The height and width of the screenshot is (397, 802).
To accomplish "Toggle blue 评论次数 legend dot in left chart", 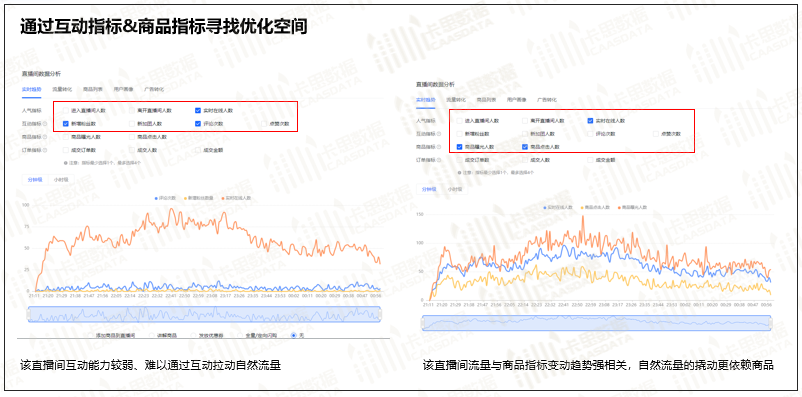I will (156, 197).
